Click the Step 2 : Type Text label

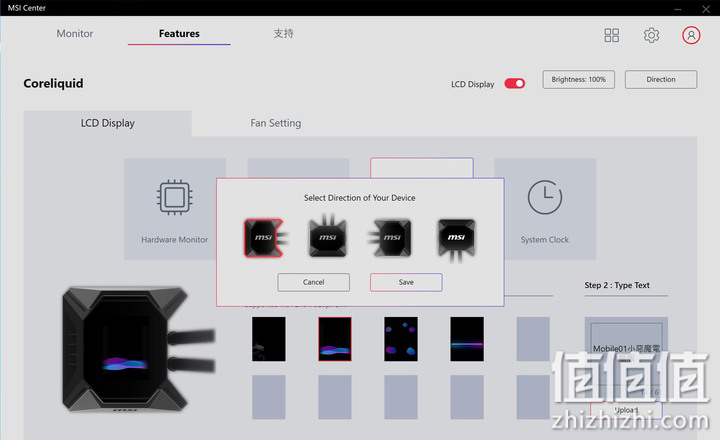(617, 285)
